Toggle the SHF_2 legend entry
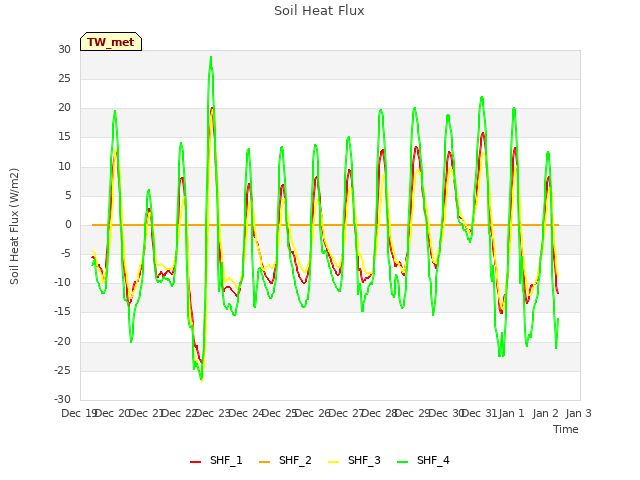The height and width of the screenshot is (480, 640). (x=285, y=460)
